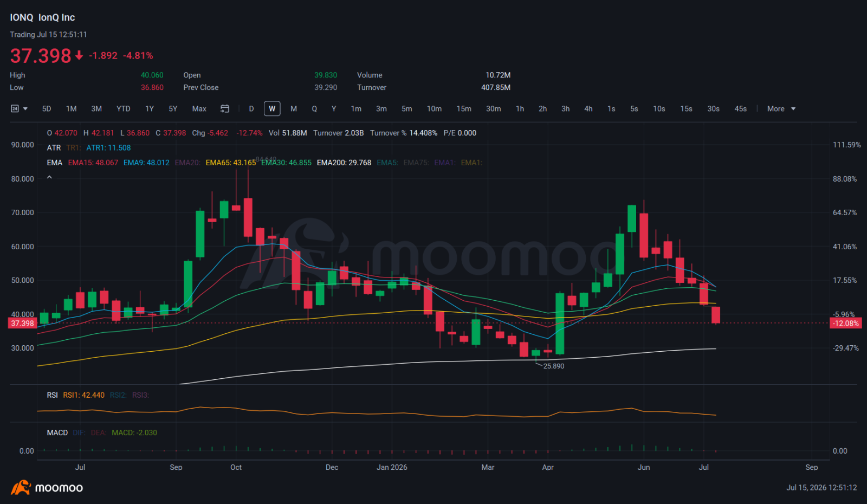Click the Prev Close 39.290 value
Viewport: 867px width, 504px height.
point(326,87)
